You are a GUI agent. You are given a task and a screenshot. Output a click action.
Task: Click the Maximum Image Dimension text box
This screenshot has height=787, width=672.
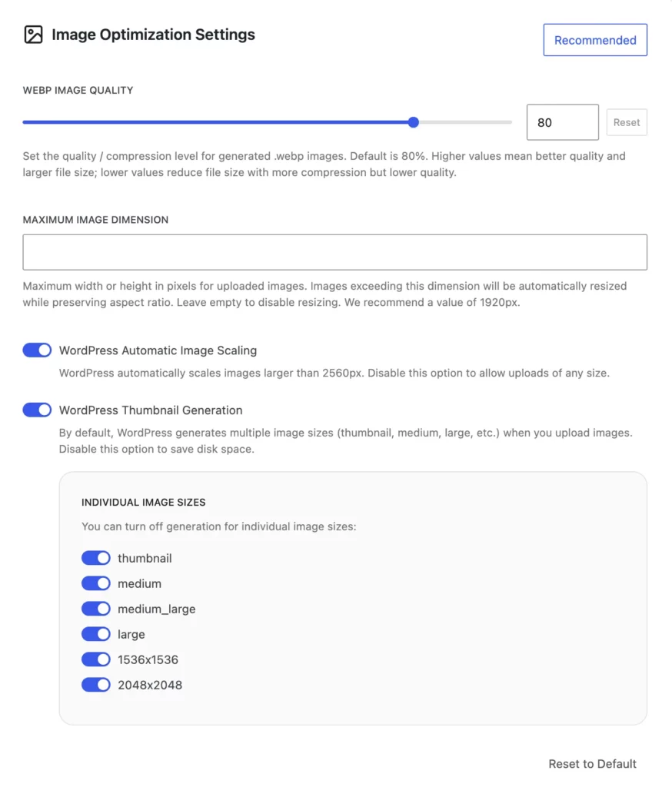pos(334,252)
